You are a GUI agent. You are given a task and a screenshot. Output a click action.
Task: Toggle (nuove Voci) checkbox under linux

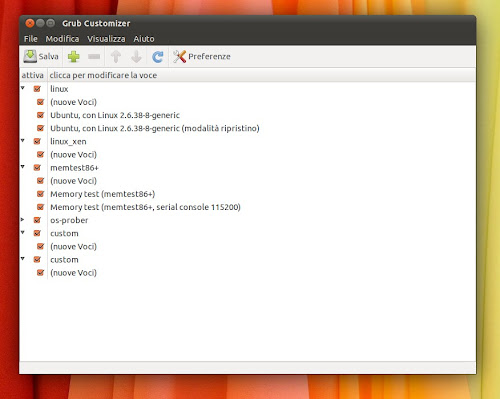[40, 102]
